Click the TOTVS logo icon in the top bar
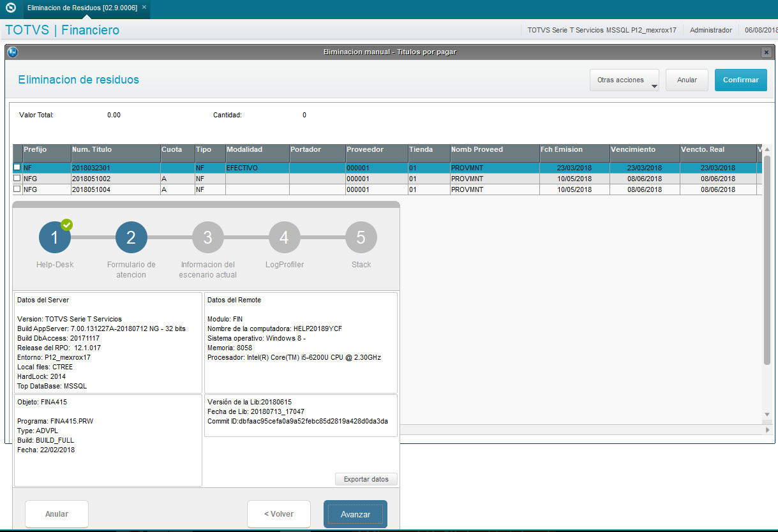778x532 pixels. tap(10, 8)
